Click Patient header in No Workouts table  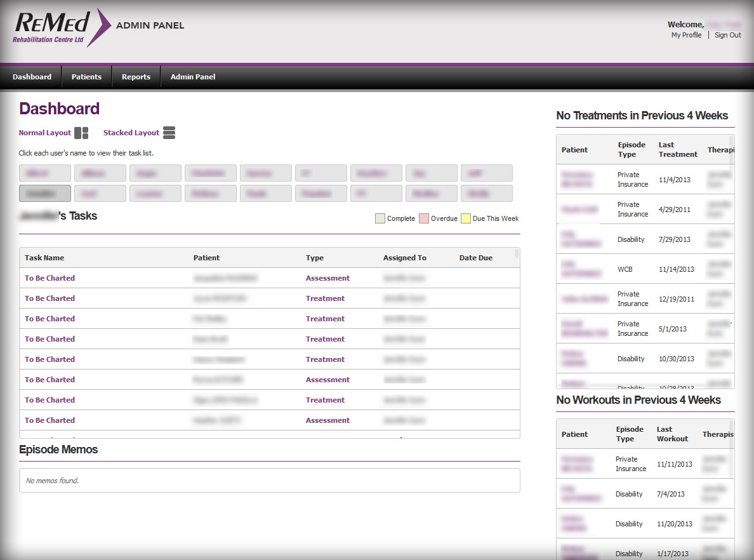coord(574,434)
